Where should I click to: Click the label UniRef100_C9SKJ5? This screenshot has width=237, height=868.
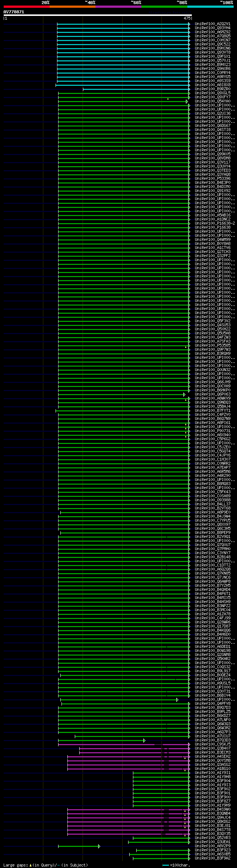(213, 744)
